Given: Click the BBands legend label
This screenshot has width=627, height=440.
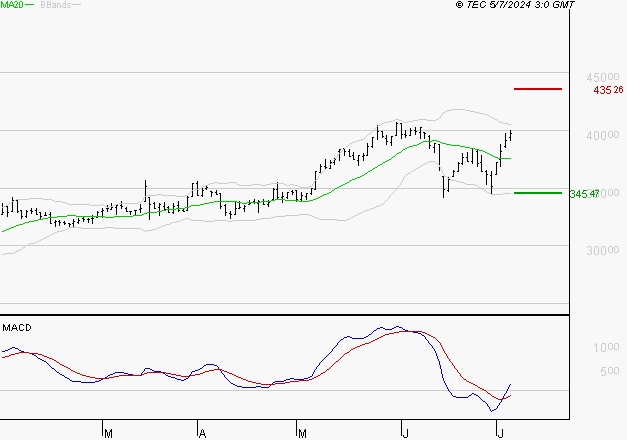Looking at the screenshot, I should (x=56, y=5).
